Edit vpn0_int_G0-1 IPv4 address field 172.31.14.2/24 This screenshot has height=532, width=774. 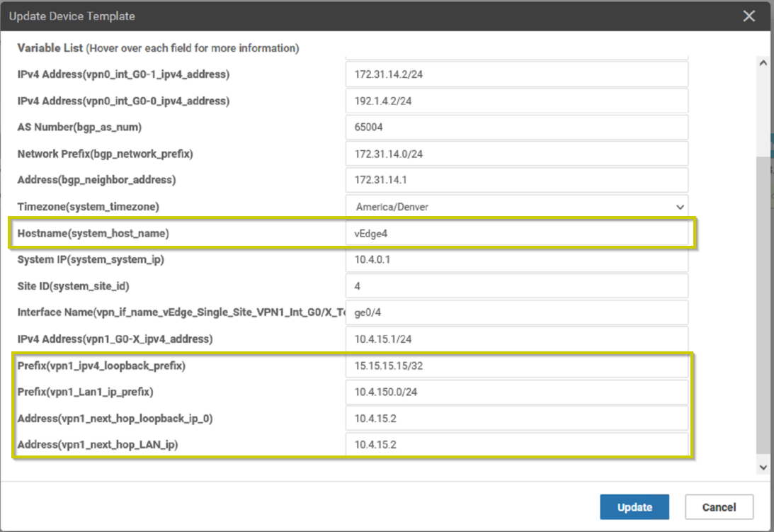[x=517, y=74]
